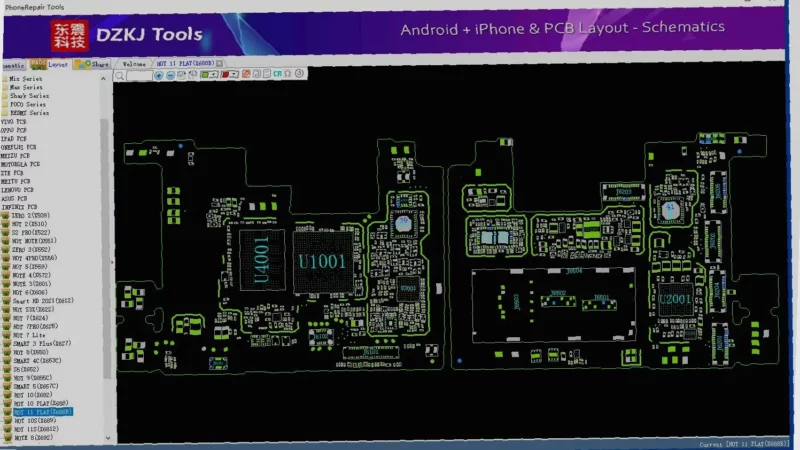
Task: Open the PADS Layout tab
Action: pyautogui.click(x=49, y=64)
